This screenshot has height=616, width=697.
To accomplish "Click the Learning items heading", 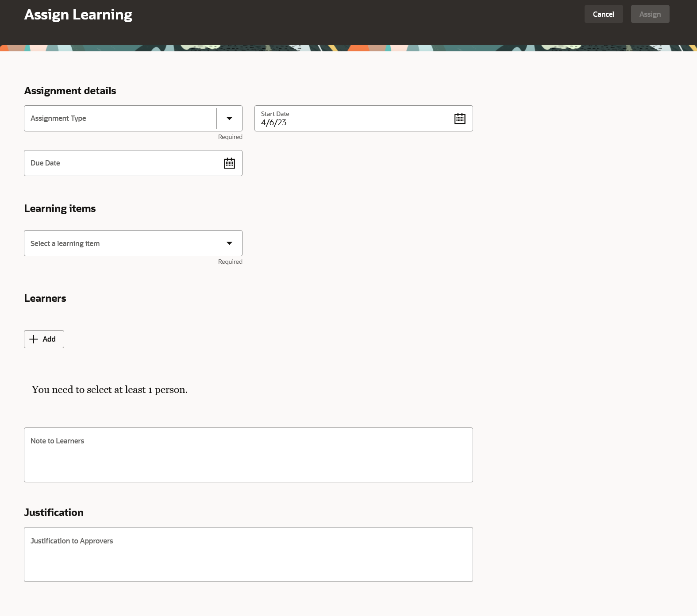I will point(60,208).
